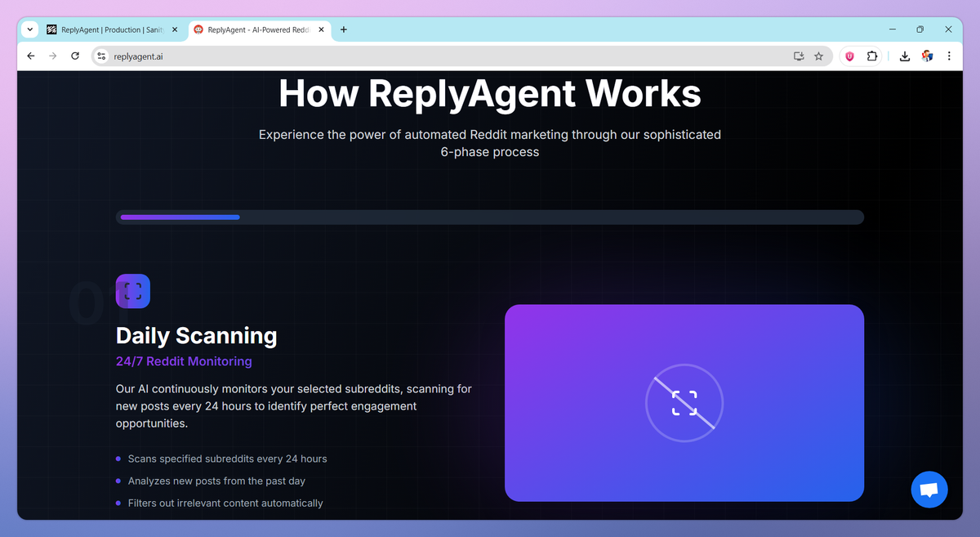Open the tab search dropdown arrow
The width and height of the screenshot is (980, 537).
(30, 29)
